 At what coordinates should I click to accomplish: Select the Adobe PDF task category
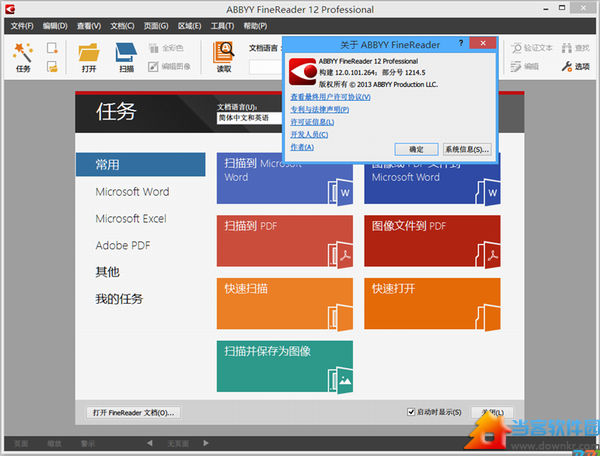click(123, 245)
